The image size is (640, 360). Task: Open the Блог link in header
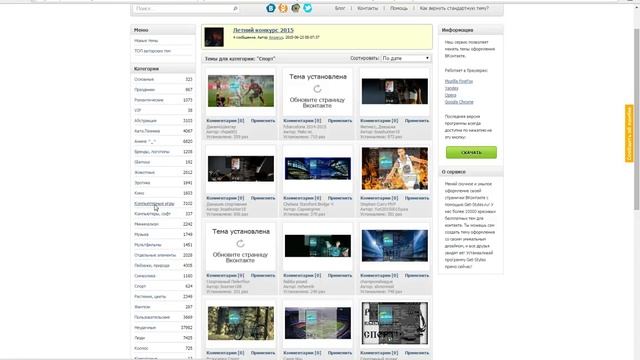tap(340, 8)
